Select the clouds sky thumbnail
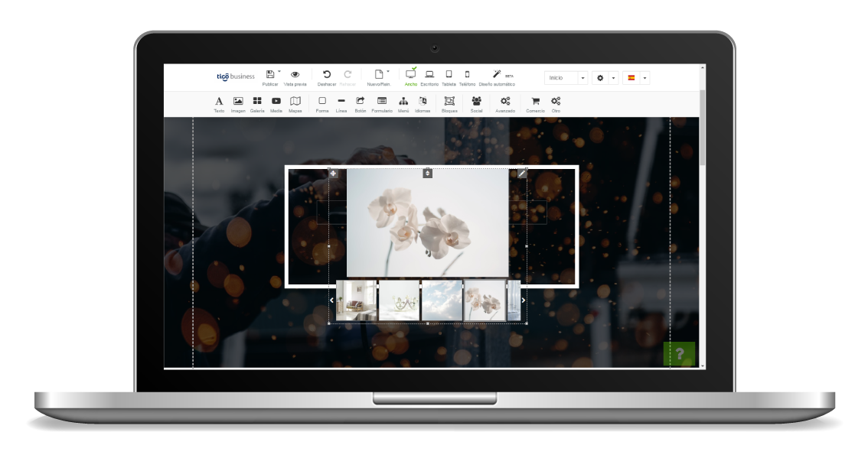The width and height of the screenshot is (868, 458). [x=442, y=300]
